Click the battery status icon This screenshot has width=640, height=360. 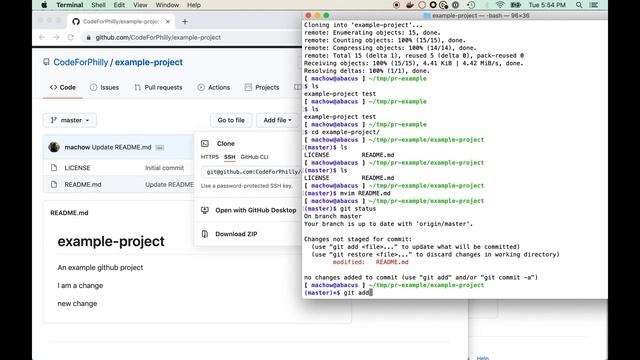(516, 5)
